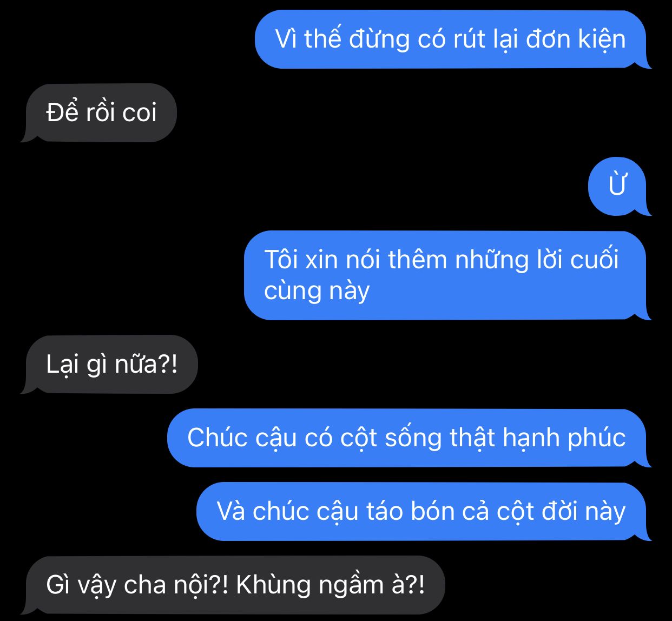The height and width of the screenshot is (621, 672).
Task: Select the gray 'Để rồi coi' bubble
Action: tap(99, 113)
